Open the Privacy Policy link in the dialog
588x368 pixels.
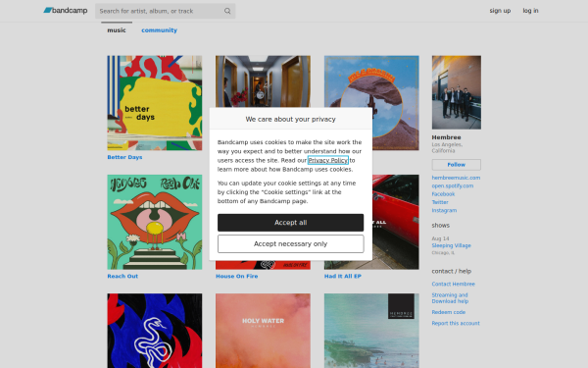pos(328,160)
